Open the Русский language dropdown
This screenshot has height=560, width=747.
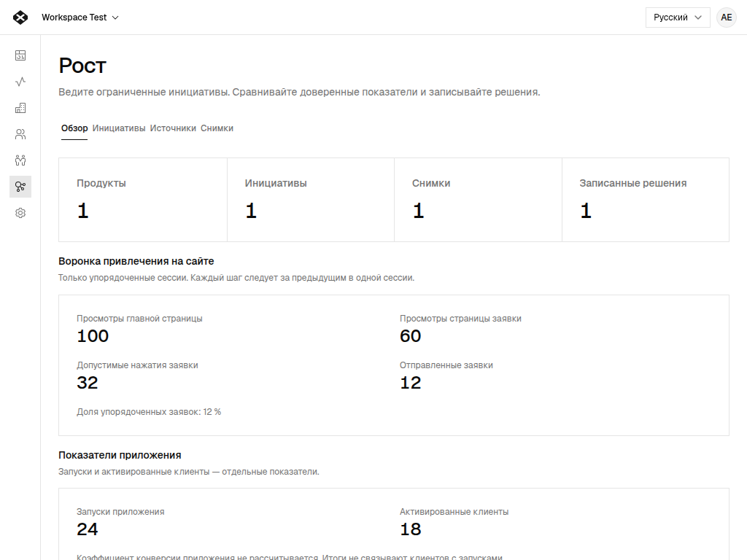point(678,17)
